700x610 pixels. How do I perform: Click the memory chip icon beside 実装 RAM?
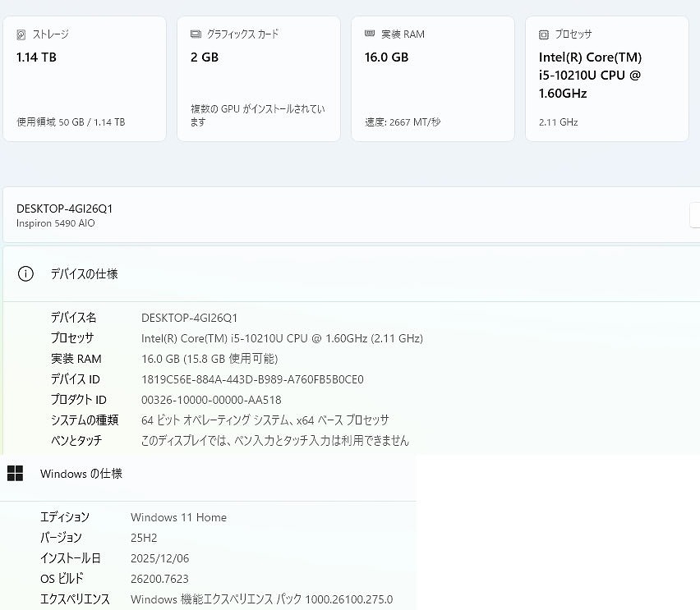coord(370,34)
